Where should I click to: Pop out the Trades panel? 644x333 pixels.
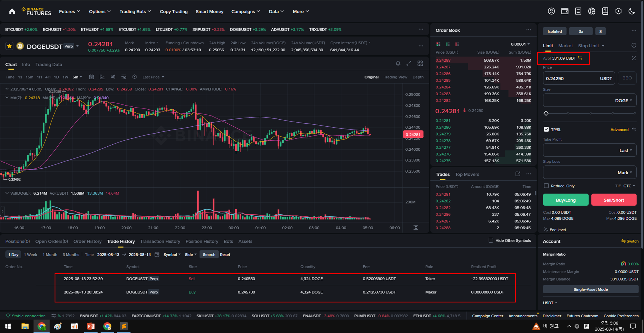[x=518, y=174]
